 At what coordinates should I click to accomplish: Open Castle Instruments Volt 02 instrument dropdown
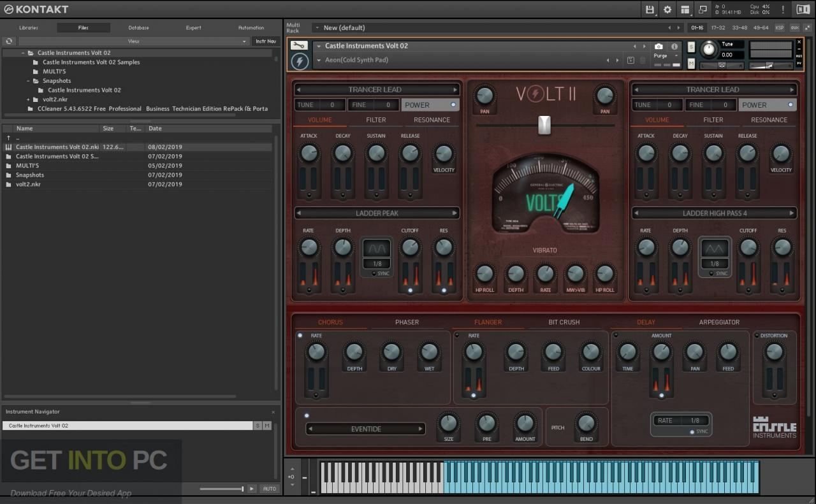pos(319,46)
